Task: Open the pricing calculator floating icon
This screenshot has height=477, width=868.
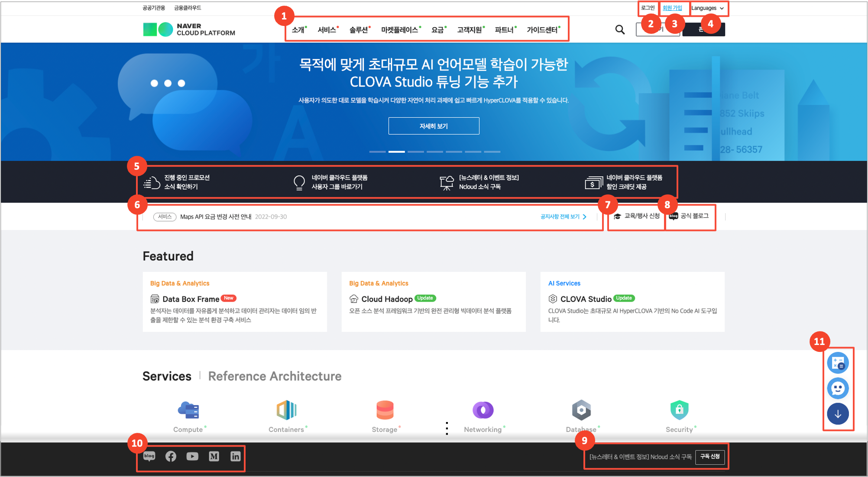Action: (838, 363)
